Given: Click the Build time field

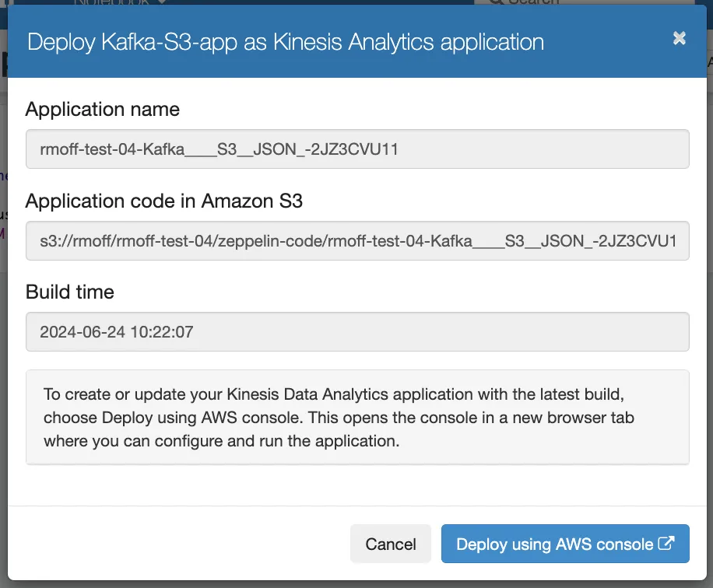Looking at the screenshot, I should 357,331.
